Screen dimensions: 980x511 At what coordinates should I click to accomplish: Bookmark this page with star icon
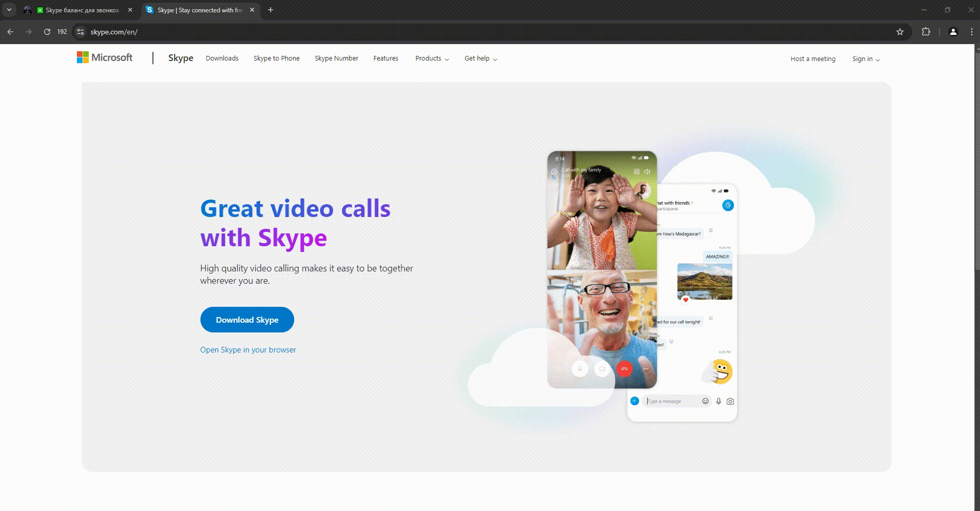click(900, 32)
